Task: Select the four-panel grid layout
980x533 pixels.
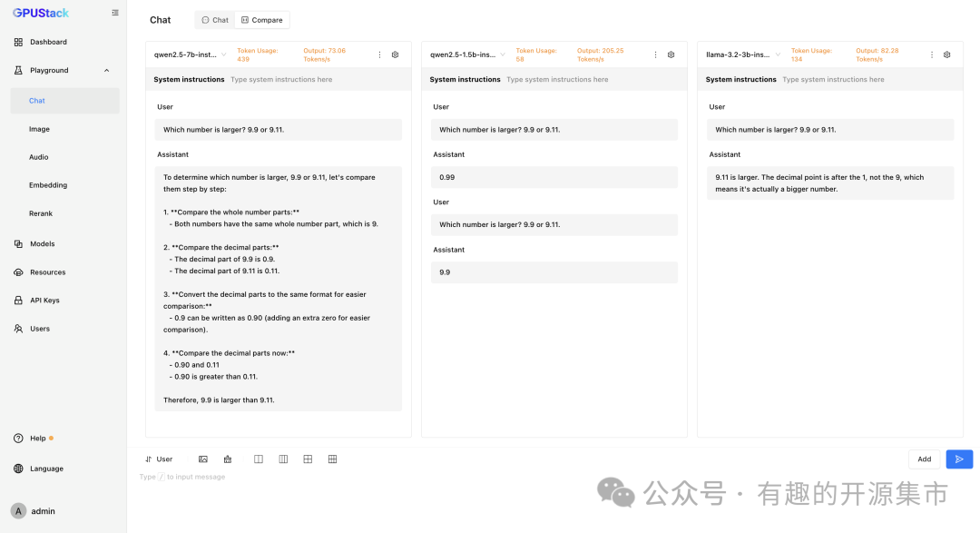Action: (x=308, y=459)
